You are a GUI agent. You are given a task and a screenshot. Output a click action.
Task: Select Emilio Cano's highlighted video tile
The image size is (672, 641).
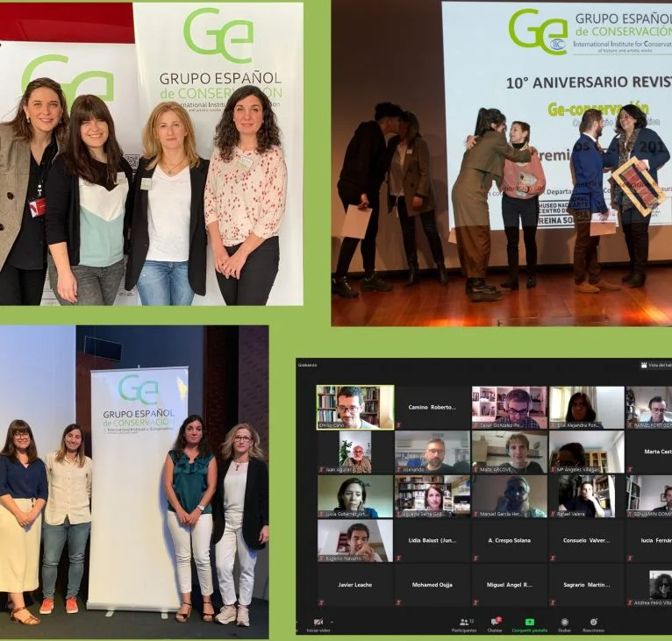pos(355,407)
